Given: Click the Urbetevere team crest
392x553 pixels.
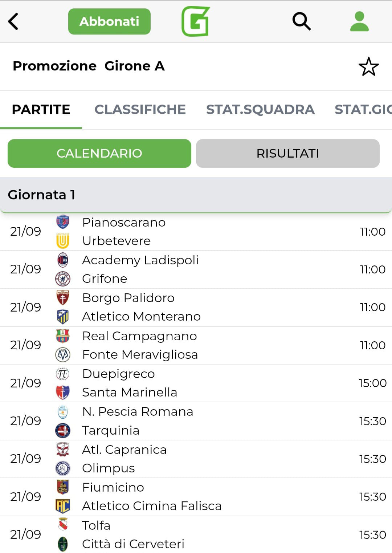Looking at the screenshot, I should tap(63, 241).
